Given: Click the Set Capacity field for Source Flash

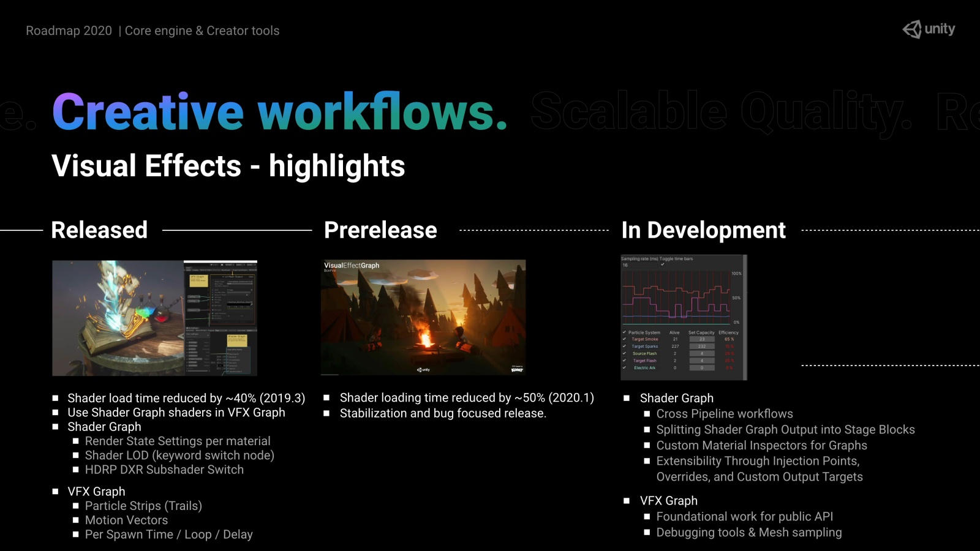Looking at the screenshot, I should pyautogui.click(x=702, y=353).
